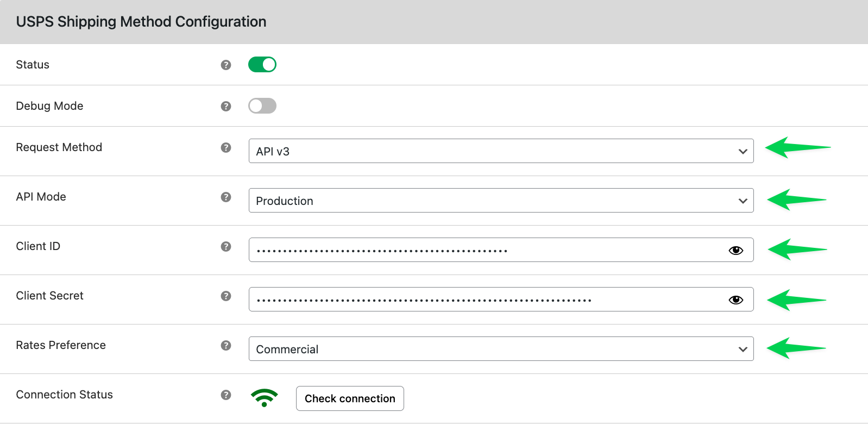Enable the Debug Mode toggle
Image resolution: width=868 pixels, height=424 pixels.
[x=262, y=106]
